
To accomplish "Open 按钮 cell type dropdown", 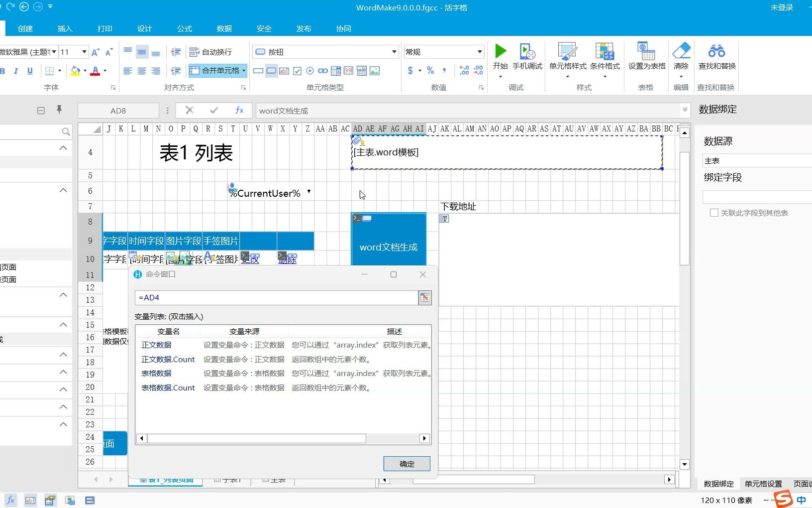I will (x=394, y=52).
